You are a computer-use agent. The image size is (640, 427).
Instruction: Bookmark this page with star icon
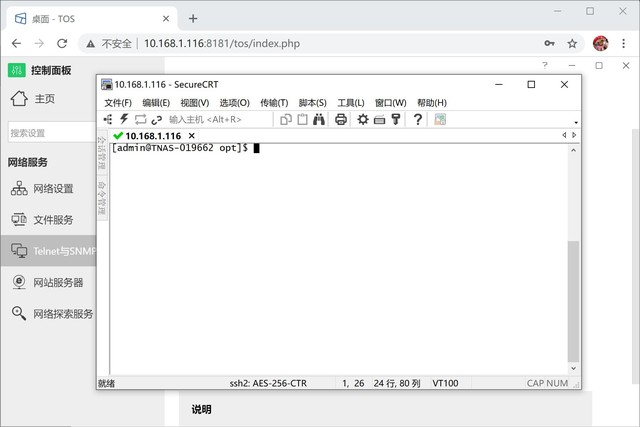pyautogui.click(x=572, y=43)
